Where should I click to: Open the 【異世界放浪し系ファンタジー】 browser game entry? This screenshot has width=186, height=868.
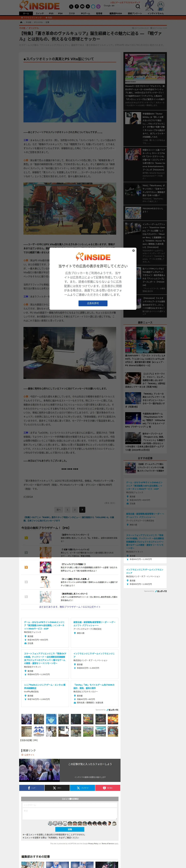(70, 597)
